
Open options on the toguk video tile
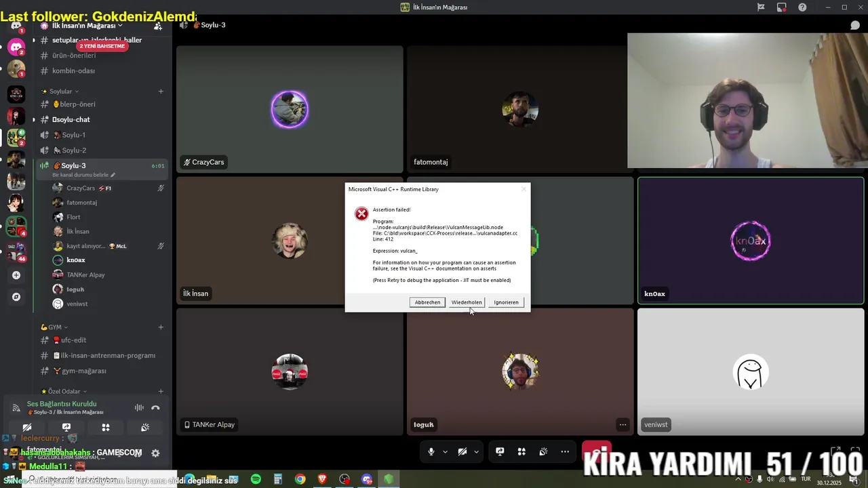point(623,425)
